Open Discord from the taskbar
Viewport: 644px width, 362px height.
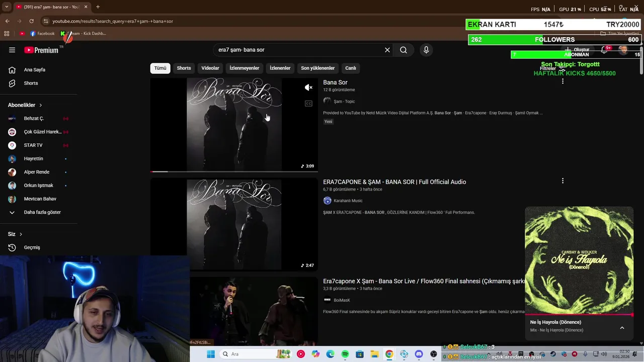419,354
